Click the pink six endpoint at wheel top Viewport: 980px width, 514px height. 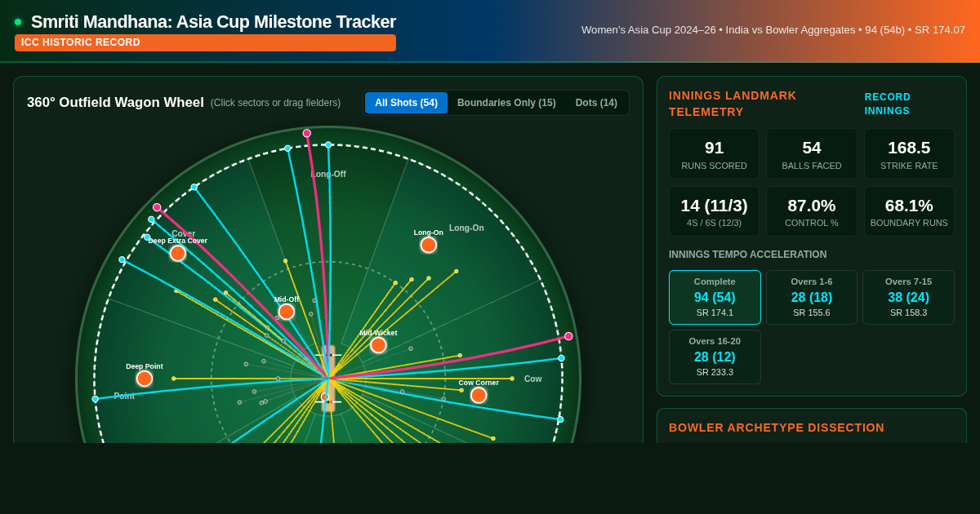[x=307, y=133]
